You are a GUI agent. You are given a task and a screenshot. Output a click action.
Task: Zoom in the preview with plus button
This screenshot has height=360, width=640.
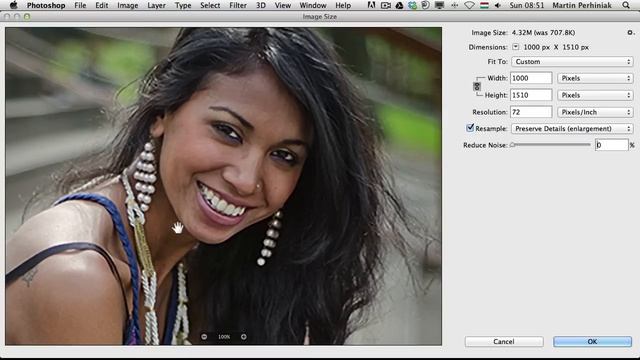point(244,337)
